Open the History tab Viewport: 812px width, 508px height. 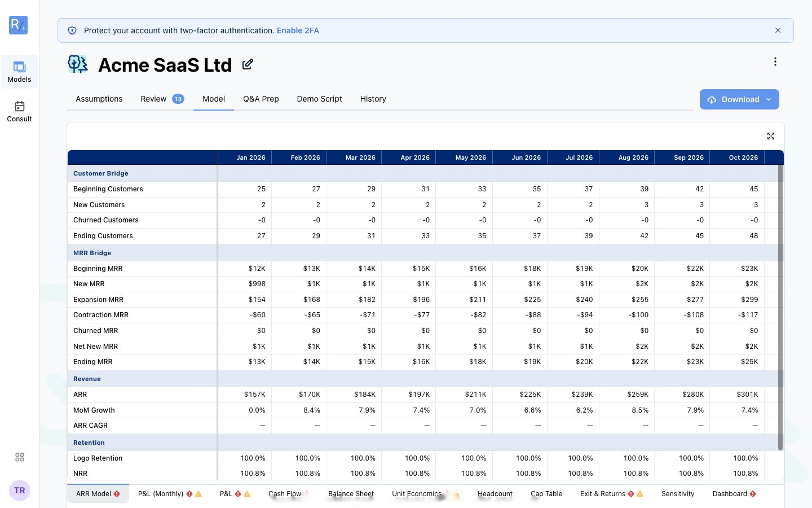373,99
